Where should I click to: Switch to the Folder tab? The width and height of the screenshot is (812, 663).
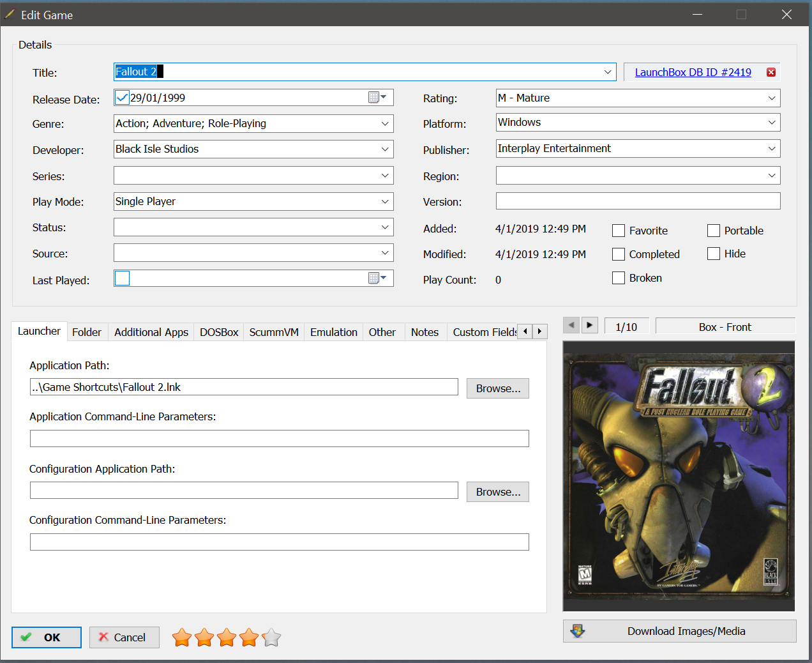point(87,332)
